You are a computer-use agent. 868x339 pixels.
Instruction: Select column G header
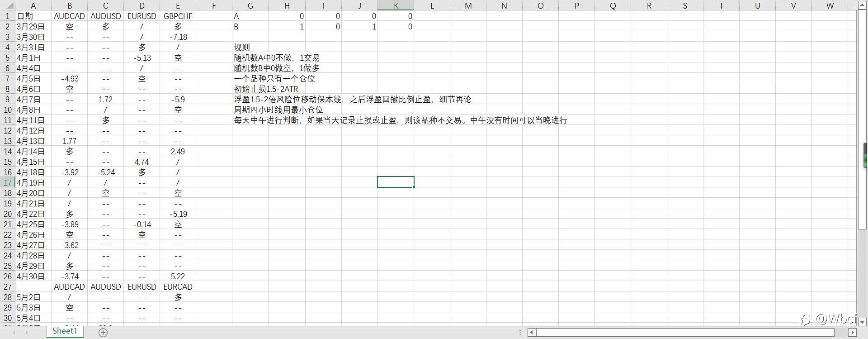coord(250,5)
